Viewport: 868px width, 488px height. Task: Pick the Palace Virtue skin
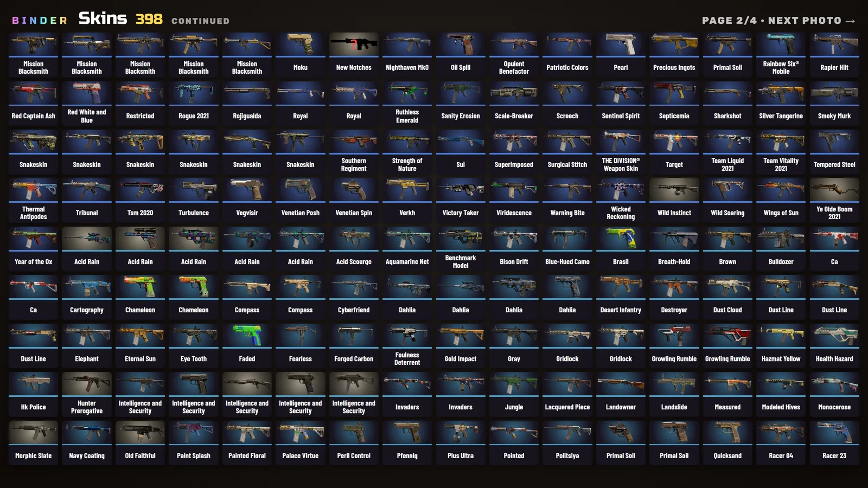point(301,443)
